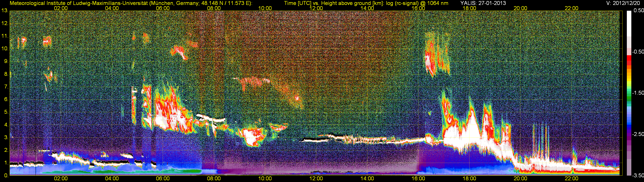Click the 14:00 label on the top time axis
The height and width of the screenshot is (182, 644).
coord(367,8)
